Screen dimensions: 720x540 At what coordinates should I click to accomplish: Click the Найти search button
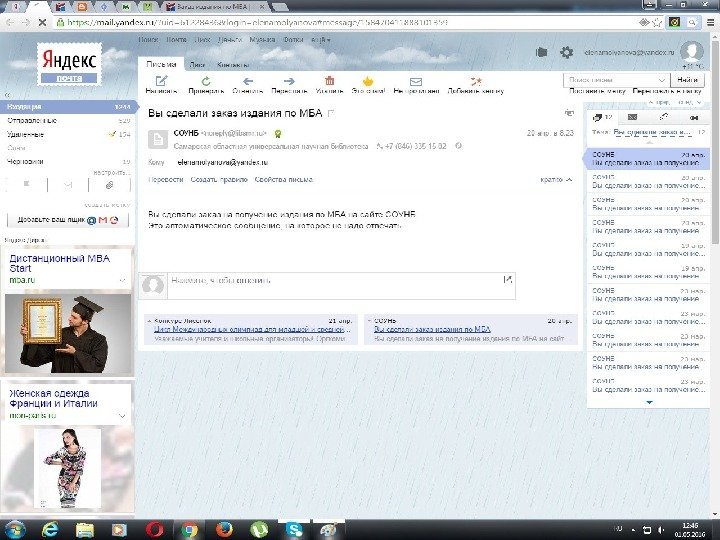(x=687, y=80)
